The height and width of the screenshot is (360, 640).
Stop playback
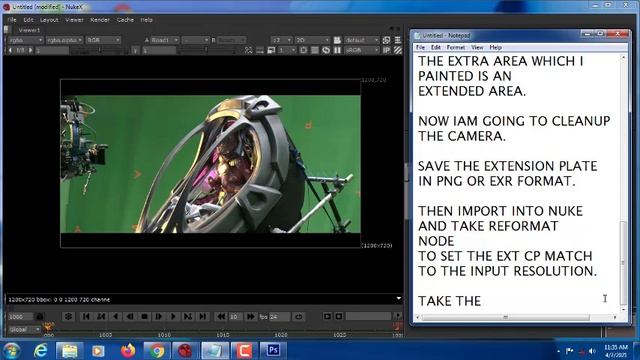(144, 316)
